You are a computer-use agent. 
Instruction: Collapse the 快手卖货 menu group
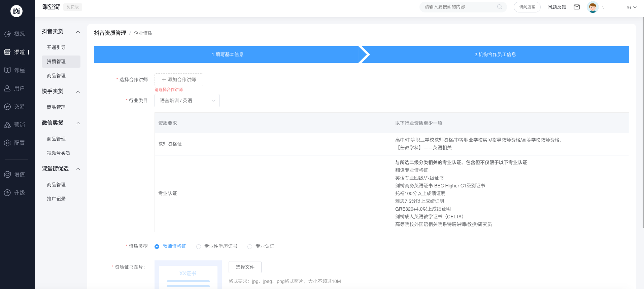(78, 92)
